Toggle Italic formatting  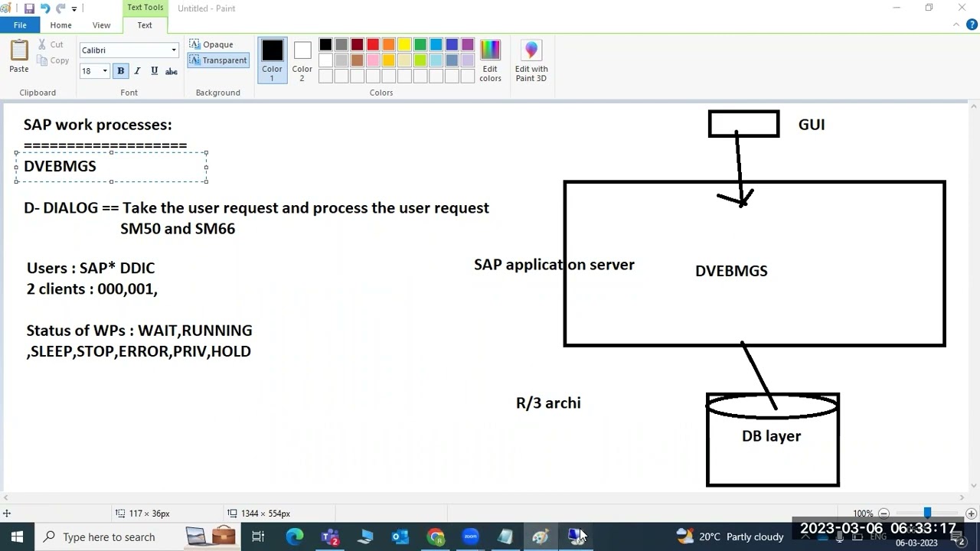coord(137,71)
